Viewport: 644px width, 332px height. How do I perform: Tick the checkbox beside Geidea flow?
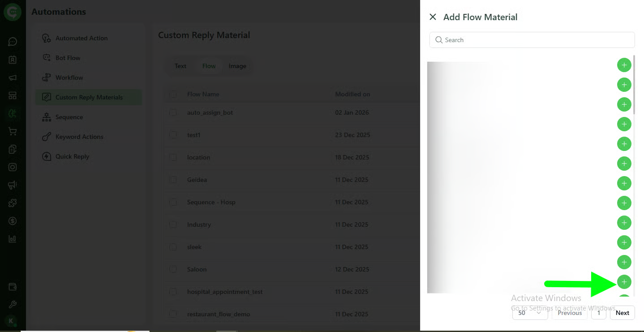(x=173, y=180)
